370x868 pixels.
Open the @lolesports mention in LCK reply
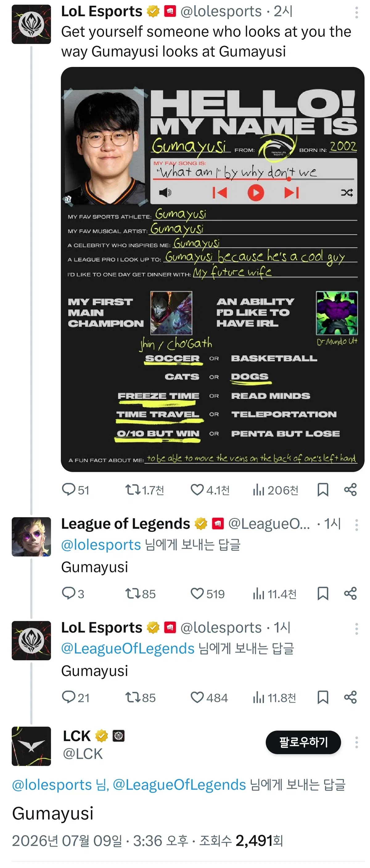[52, 785]
